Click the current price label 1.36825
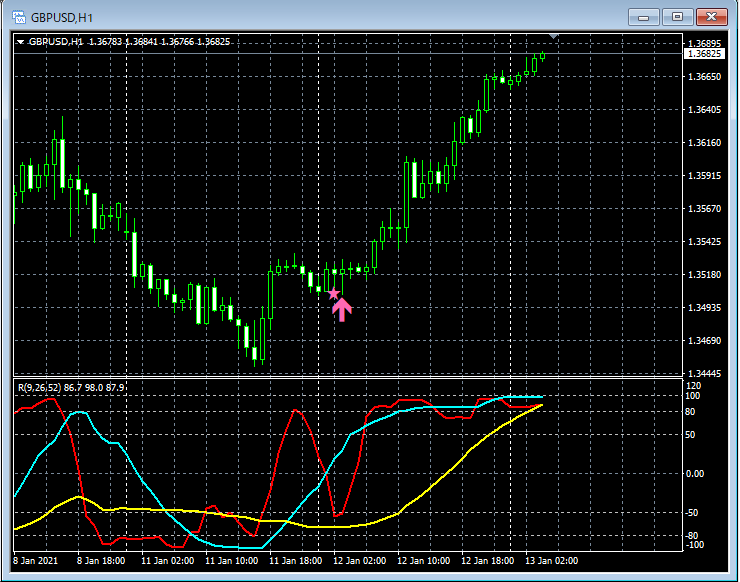 (x=703, y=54)
